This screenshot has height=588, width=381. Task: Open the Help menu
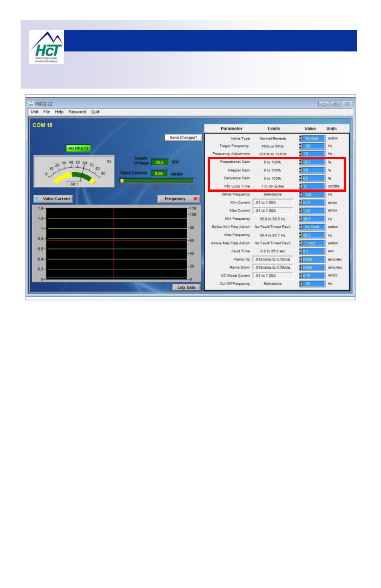click(59, 112)
